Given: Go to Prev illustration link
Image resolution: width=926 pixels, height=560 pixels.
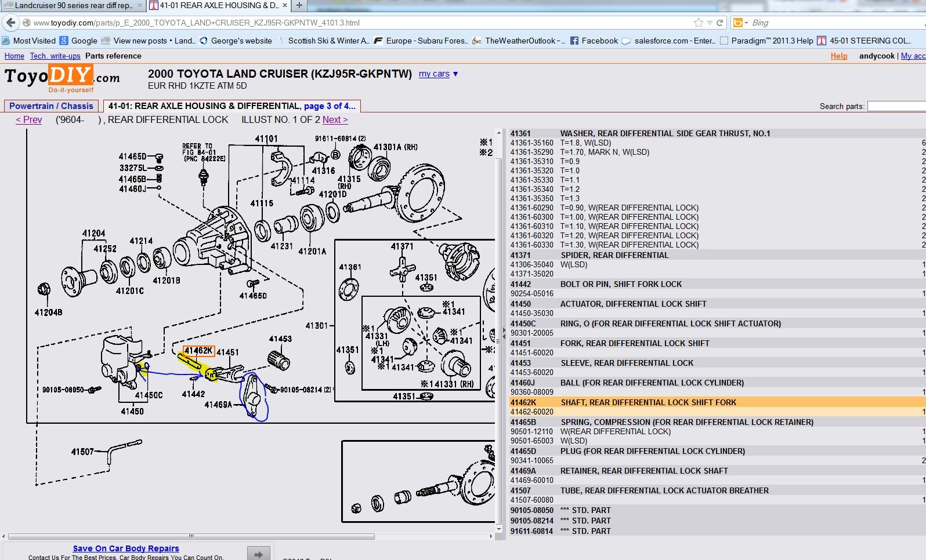Looking at the screenshot, I should pyautogui.click(x=29, y=119).
